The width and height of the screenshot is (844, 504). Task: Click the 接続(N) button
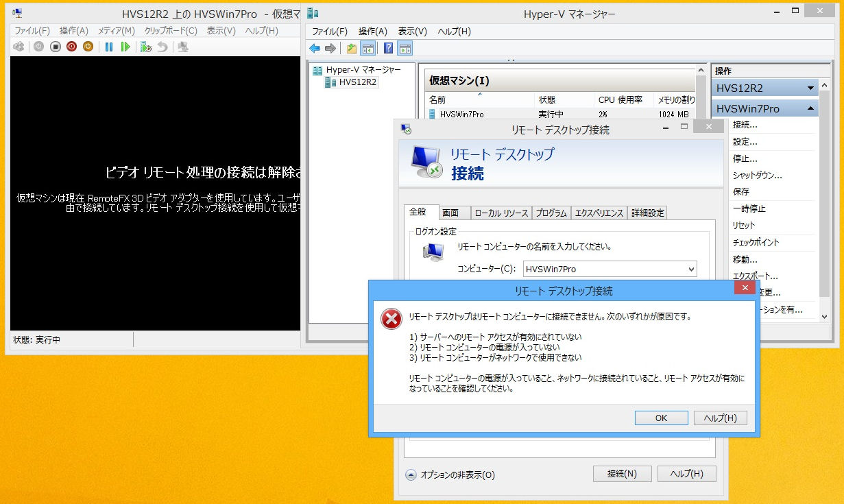point(622,474)
